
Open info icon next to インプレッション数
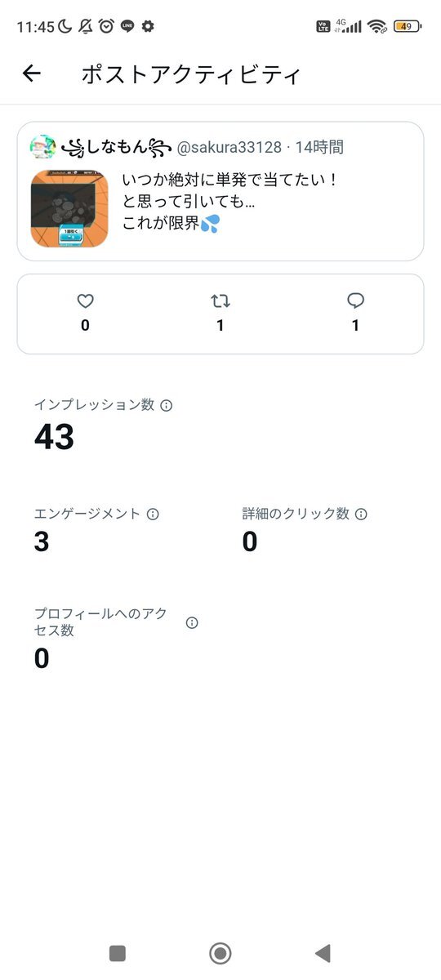click(167, 405)
